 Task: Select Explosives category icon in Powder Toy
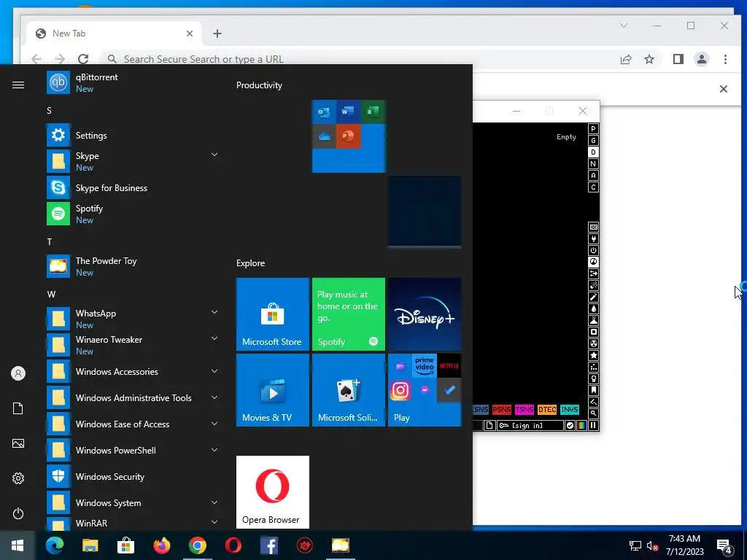pos(593,285)
